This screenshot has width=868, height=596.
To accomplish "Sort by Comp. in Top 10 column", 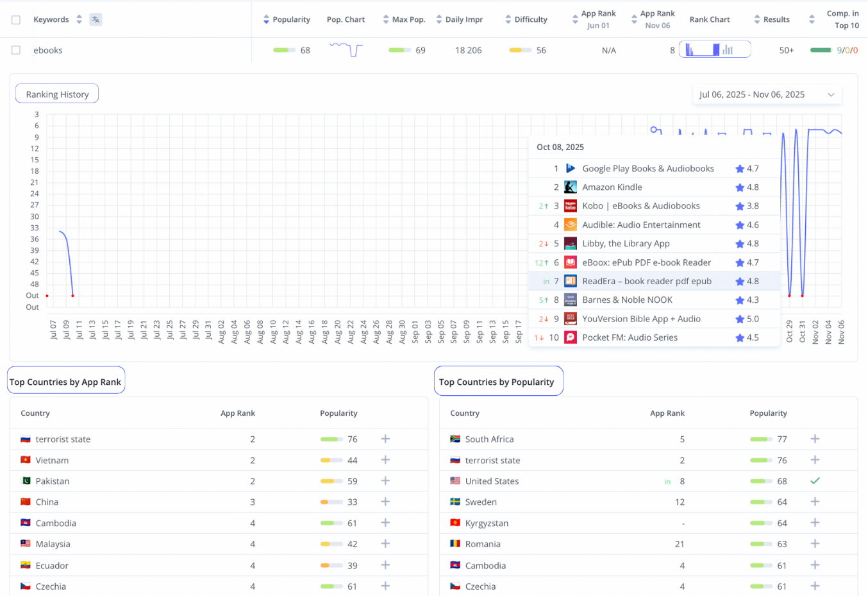I will [x=812, y=20].
